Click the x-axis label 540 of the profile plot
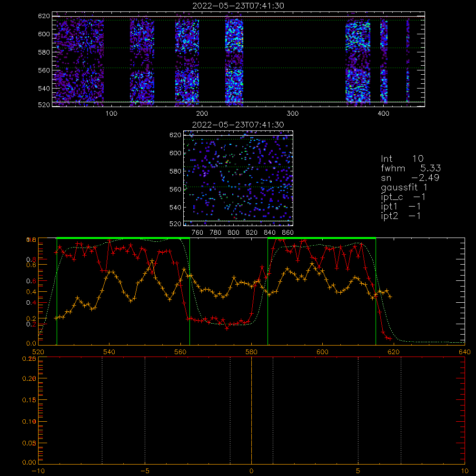The width and height of the screenshot is (476, 476). pos(109,352)
